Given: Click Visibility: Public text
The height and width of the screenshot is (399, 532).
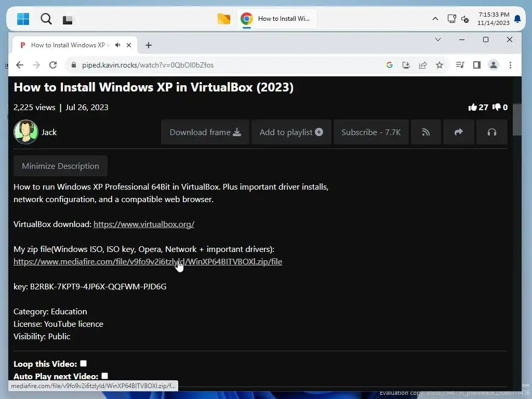Looking at the screenshot, I should click(42, 337).
